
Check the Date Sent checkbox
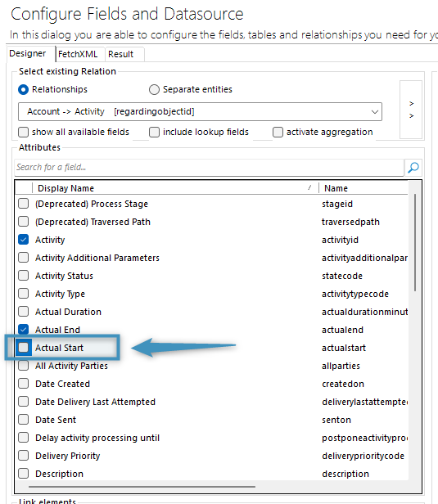tap(23, 420)
